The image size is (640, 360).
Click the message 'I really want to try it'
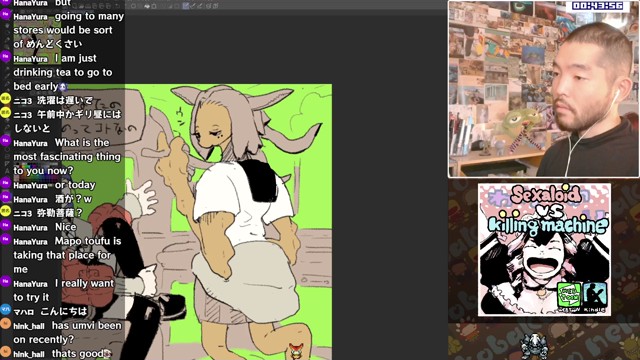[x=64, y=290]
